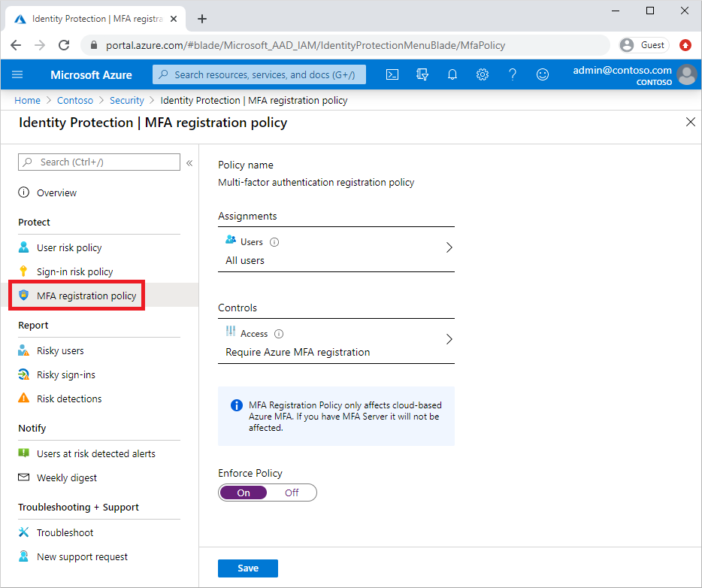This screenshot has width=702, height=588.
Task: Click the Risky sign-ins icon
Action: [x=24, y=374]
